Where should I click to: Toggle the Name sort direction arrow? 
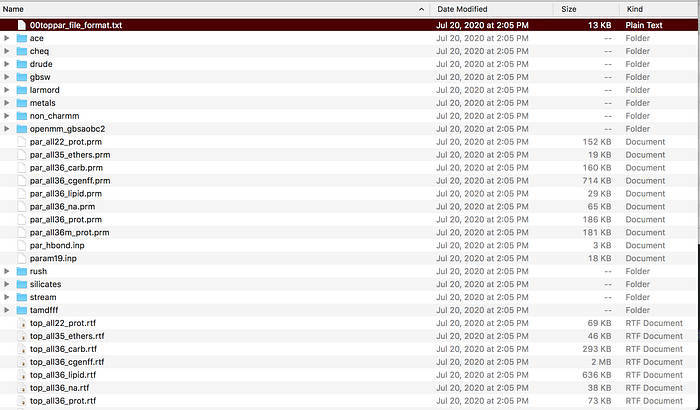[x=421, y=9]
